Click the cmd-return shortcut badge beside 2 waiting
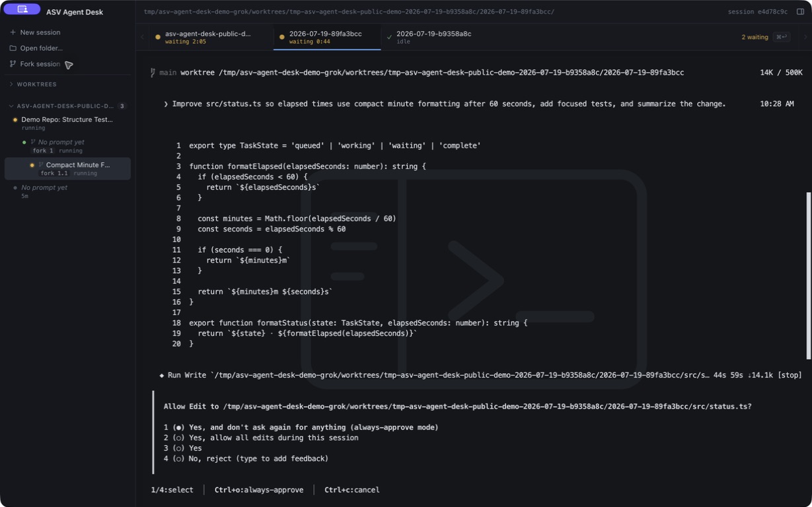812x507 pixels. point(782,37)
